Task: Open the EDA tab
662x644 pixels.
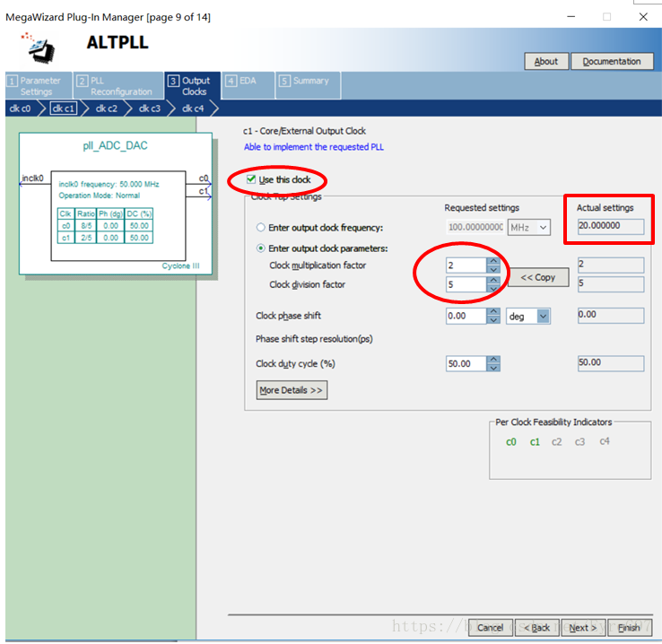Action: pyautogui.click(x=248, y=86)
